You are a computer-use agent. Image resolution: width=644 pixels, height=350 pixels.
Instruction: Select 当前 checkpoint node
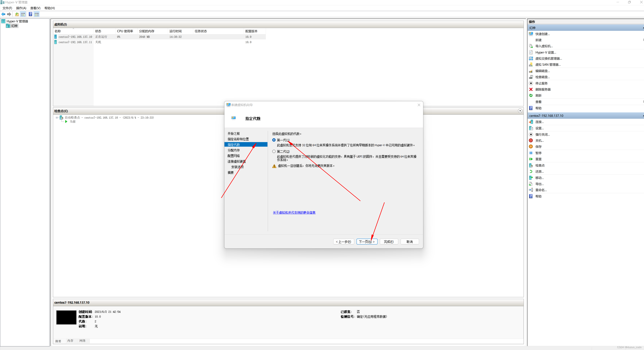click(73, 122)
